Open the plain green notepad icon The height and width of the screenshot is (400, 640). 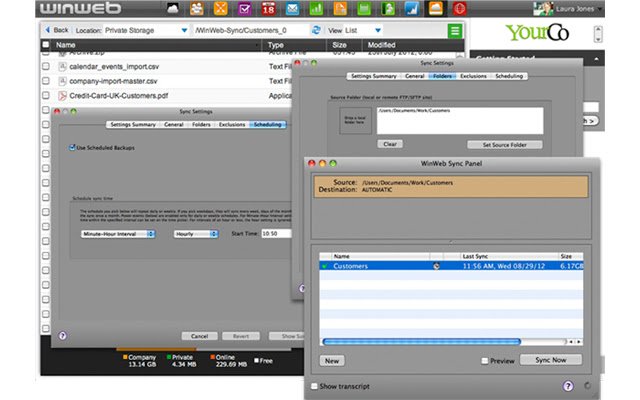pos(364,8)
